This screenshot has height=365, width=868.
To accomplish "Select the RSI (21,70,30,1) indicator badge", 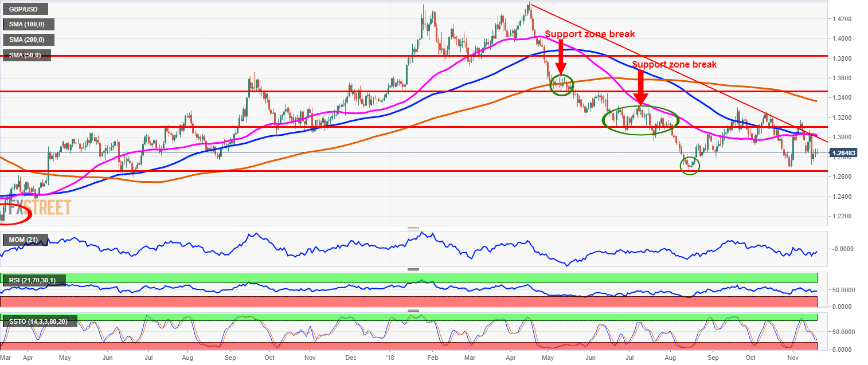I will tap(34, 280).
